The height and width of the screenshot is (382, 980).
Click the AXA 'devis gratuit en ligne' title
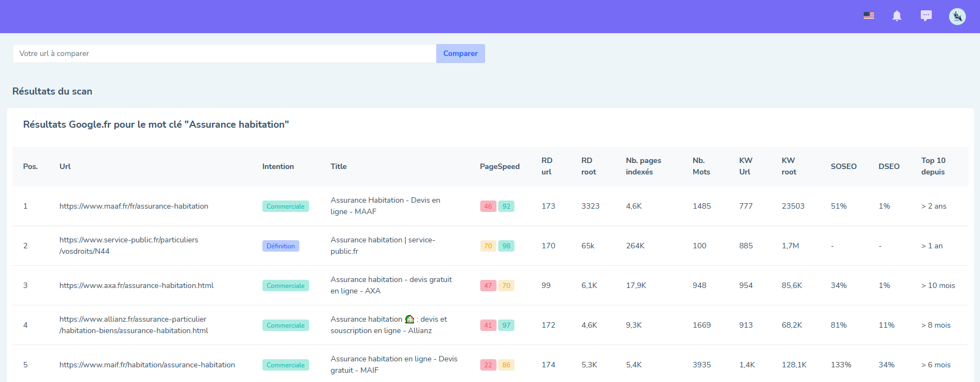[391, 285]
